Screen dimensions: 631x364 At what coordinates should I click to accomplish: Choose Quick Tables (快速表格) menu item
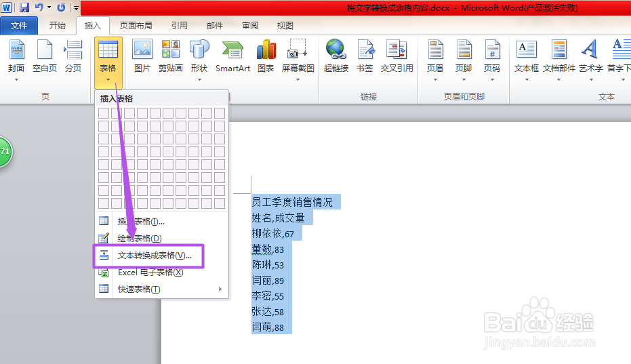pyautogui.click(x=162, y=289)
